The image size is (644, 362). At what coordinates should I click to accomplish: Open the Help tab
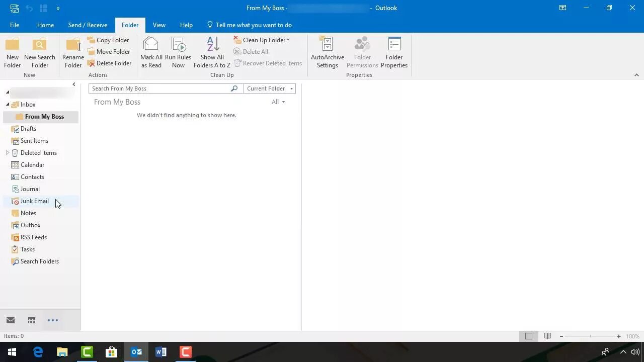pyautogui.click(x=186, y=25)
